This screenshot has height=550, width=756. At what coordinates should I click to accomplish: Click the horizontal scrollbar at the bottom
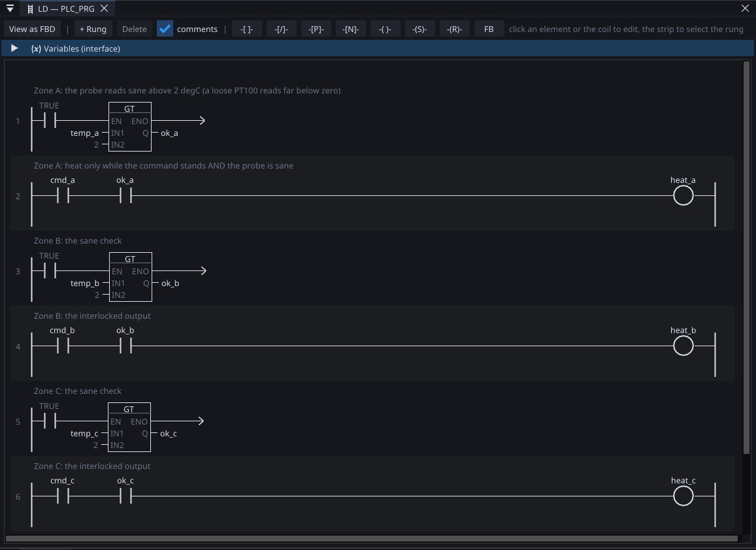[x=371, y=538]
